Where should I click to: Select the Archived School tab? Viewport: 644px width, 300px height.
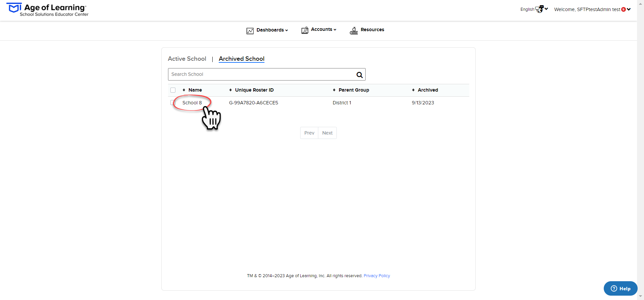(x=241, y=59)
